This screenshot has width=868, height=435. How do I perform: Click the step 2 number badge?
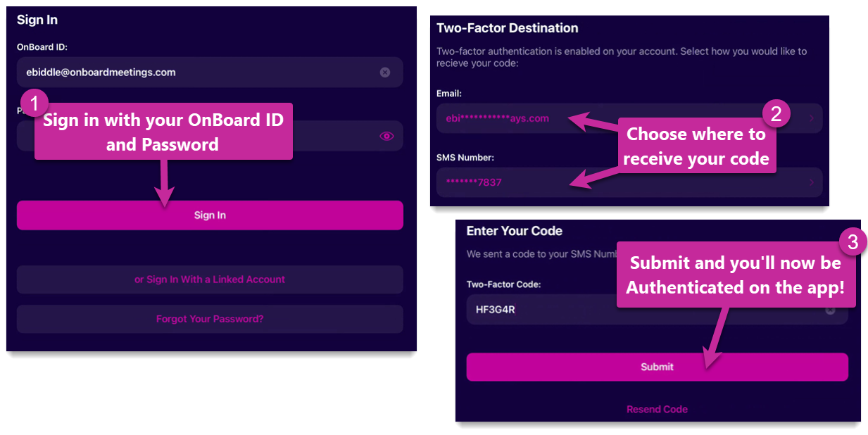click(x=776, y=114)
